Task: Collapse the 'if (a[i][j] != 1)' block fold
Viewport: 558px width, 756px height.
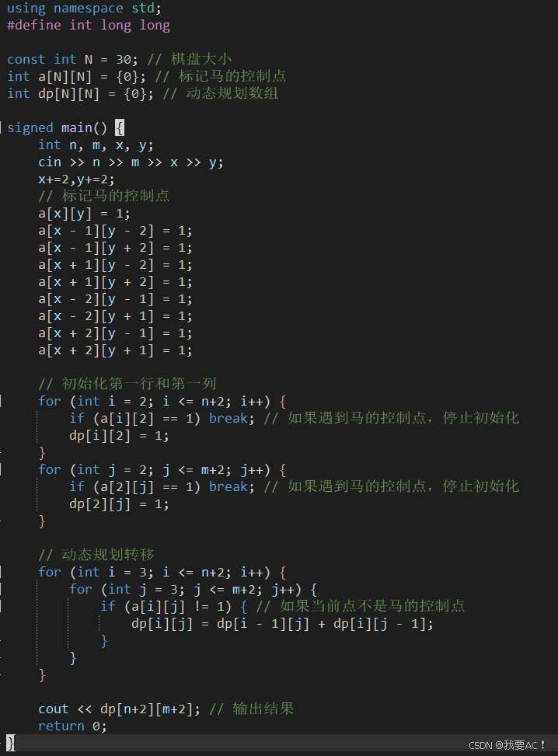Action: pyautogui.click(x=1, y=607)
